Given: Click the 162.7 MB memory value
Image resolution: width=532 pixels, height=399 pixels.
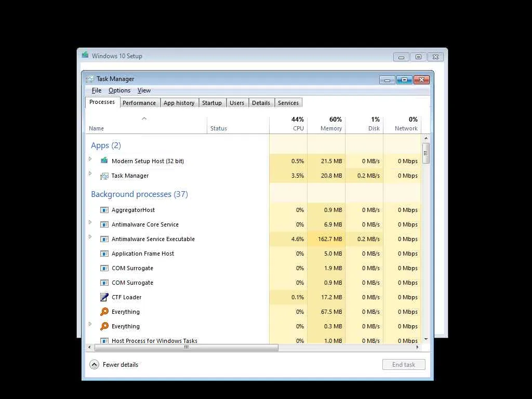Looking at the screenshot, I should [330, 239].
